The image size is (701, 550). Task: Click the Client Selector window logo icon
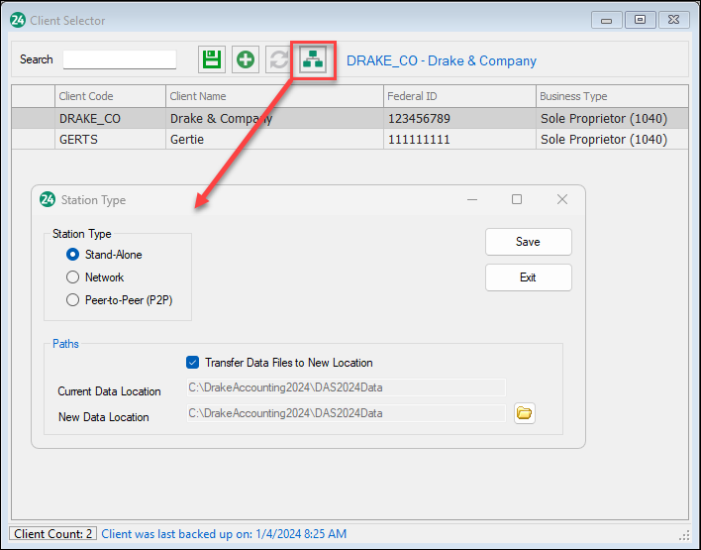17,20
